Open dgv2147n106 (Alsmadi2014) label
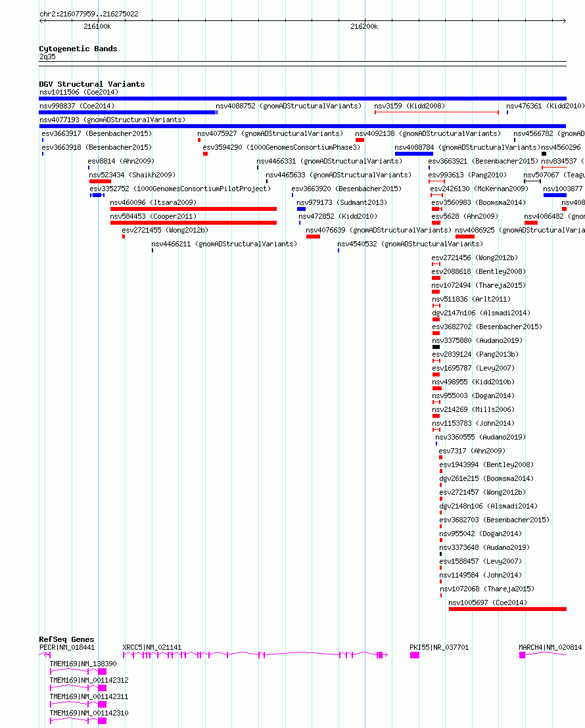The image size is (585, 728). pyautogui.click(x=481, y=313)
